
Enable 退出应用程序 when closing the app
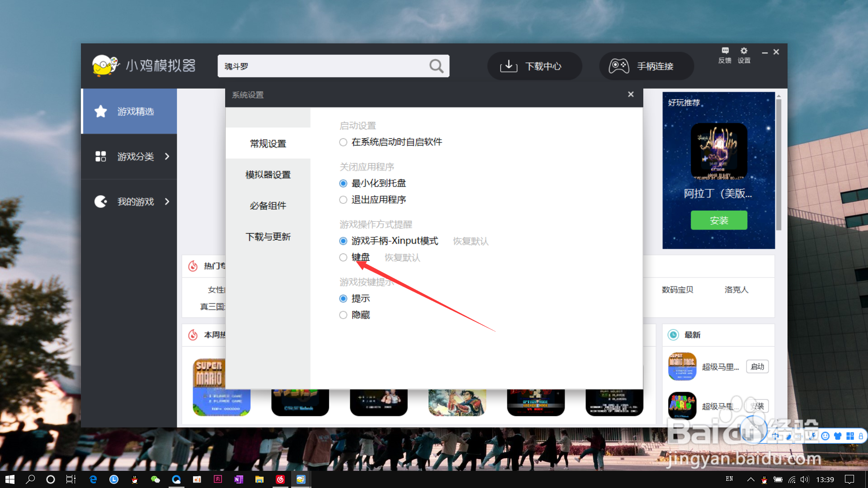point(343,199)
